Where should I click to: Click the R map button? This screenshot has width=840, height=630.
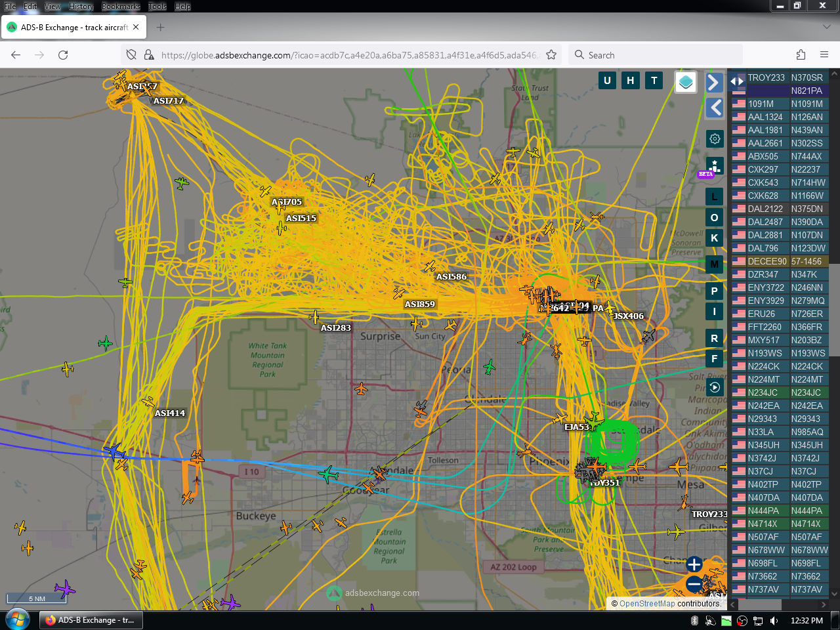715,338
